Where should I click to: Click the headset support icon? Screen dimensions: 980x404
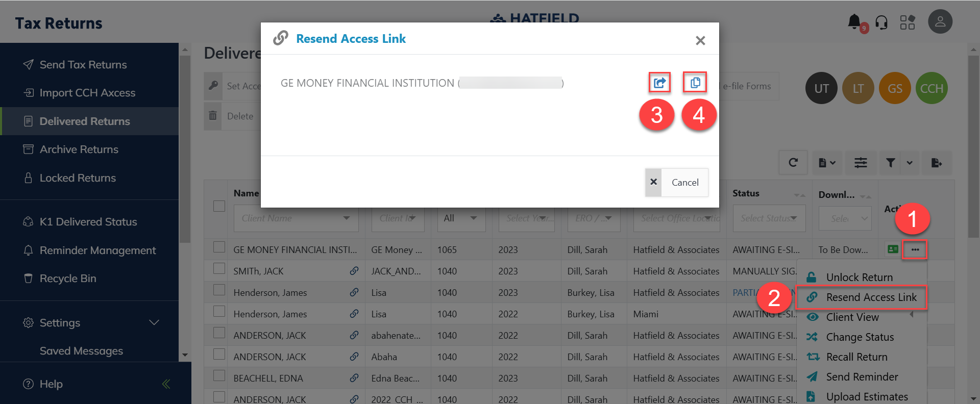tap(881, 22)
